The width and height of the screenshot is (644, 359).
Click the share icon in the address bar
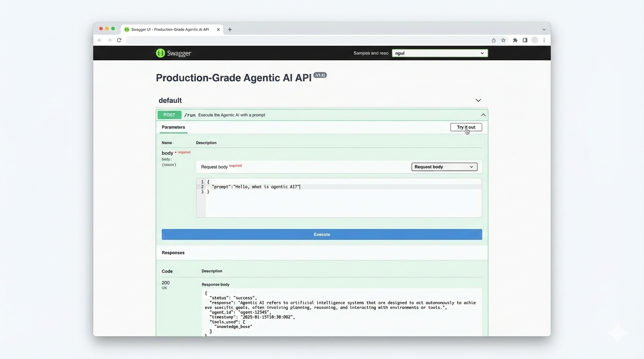pyautogui.click(x=493, y=40)
